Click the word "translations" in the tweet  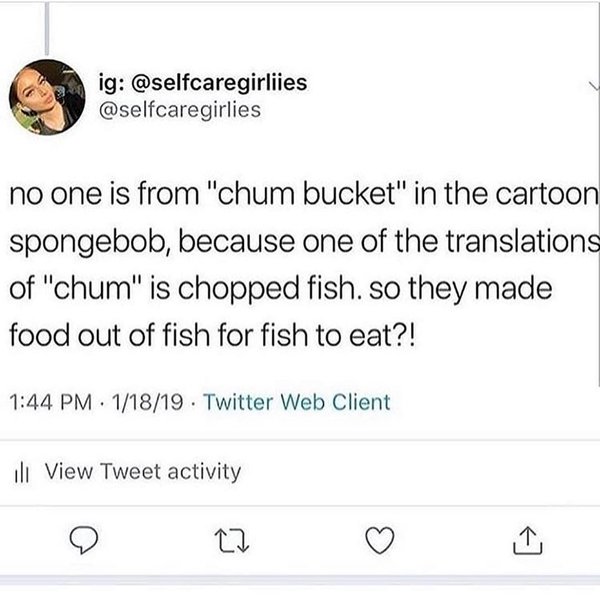525,241
